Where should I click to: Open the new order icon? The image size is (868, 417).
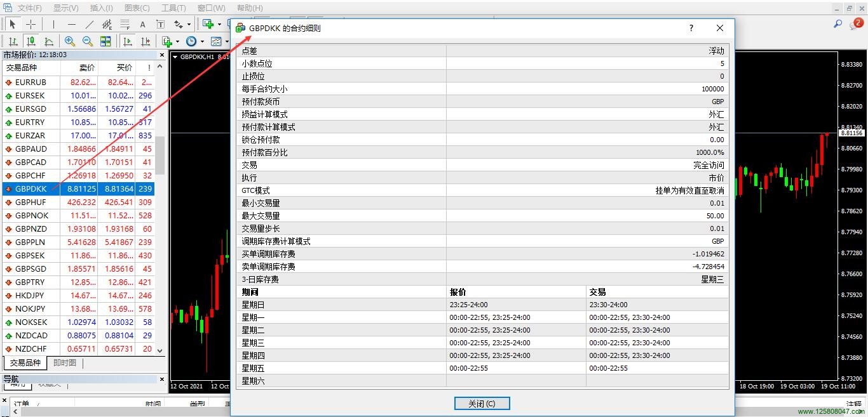pyautogui.click(x=208, y=24)
